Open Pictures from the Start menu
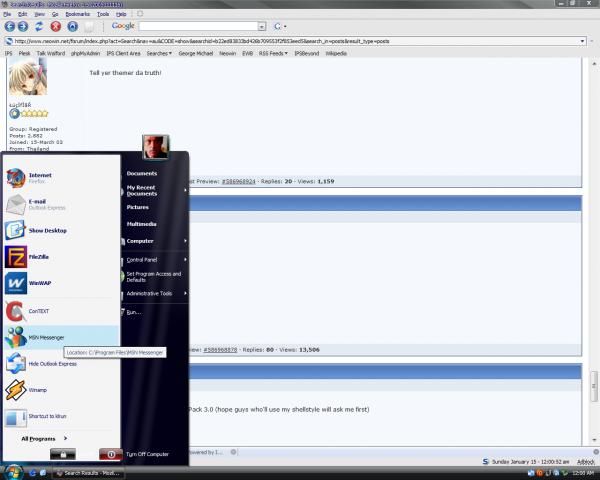Viewport: 600px width, 480px height. point(138,207)
